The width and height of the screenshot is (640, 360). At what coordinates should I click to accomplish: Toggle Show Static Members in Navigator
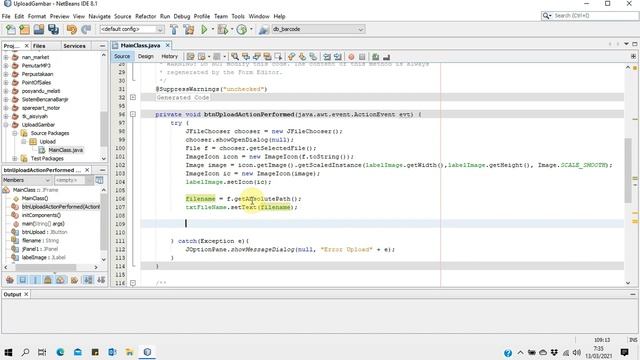click(35, 280)
